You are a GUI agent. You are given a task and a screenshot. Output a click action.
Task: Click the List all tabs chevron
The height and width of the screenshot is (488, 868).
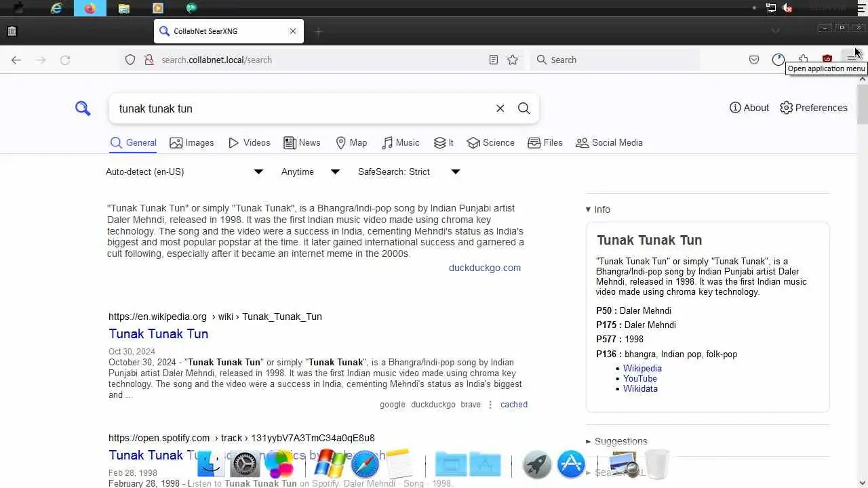(776, 30)
